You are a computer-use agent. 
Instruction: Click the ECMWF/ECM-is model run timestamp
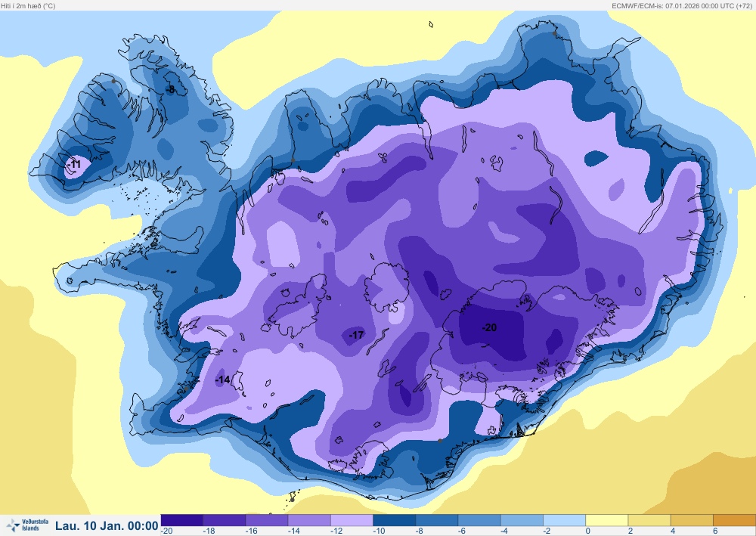[682, 6]
